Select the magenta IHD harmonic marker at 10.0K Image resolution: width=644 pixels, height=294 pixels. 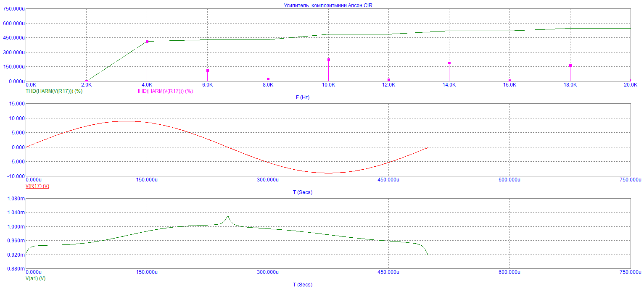coord(329,60)
